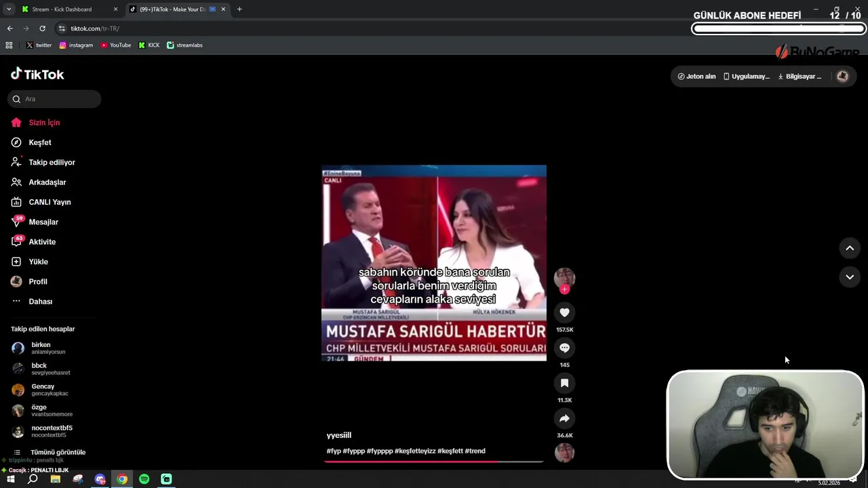Go back in browser
This screenshot has width=868, height=488.
9,28
